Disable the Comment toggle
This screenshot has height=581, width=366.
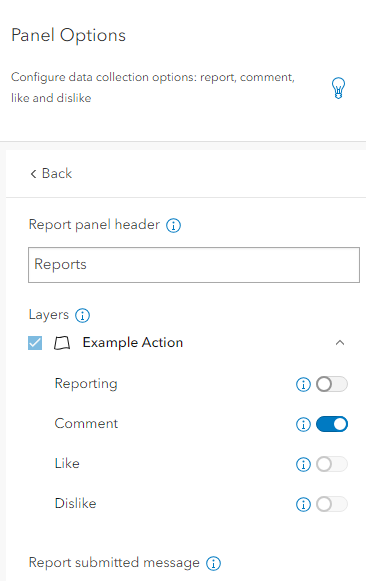pos(332,424)
